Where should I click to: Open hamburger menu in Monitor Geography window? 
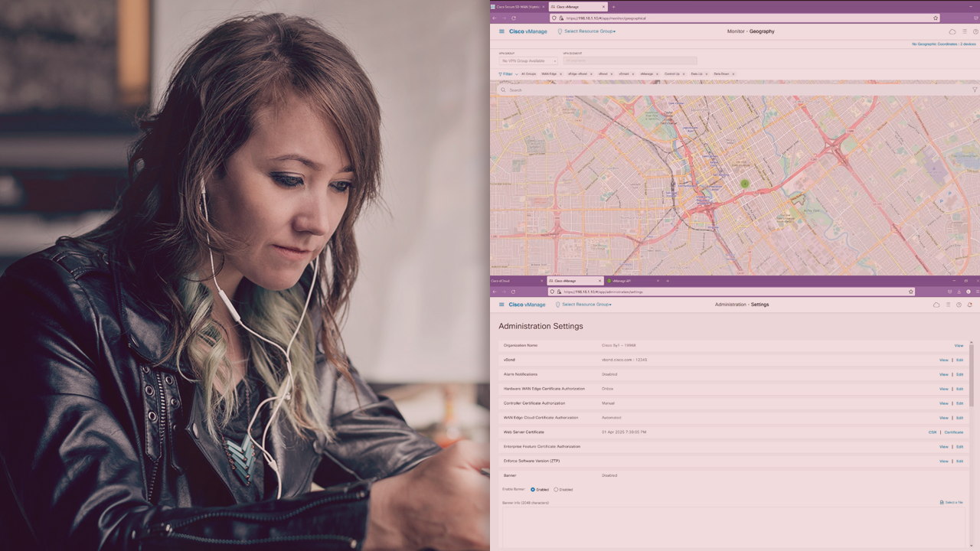[x=501, y=31]
